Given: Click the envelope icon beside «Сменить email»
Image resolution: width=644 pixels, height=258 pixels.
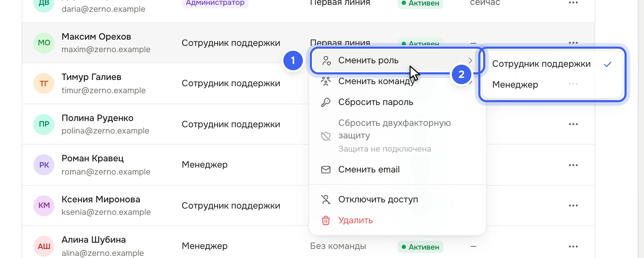Looking at the screenshot, I should [x=326, y=170].
